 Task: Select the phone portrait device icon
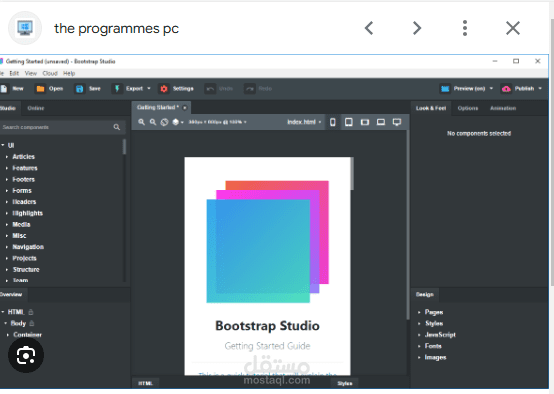pyautogui.click(x=333, y=122)
